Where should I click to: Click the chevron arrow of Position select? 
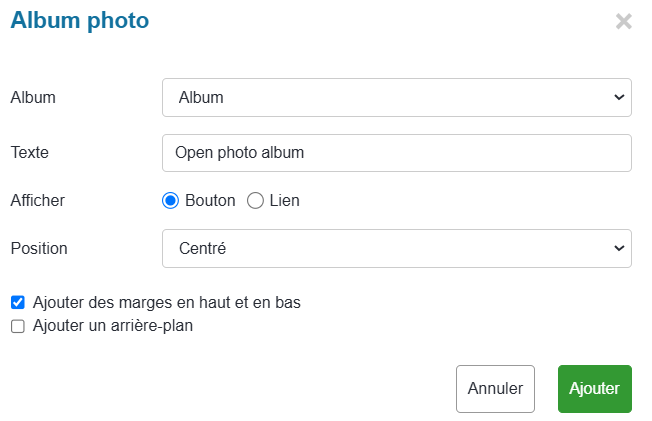[x=617, y=248]
